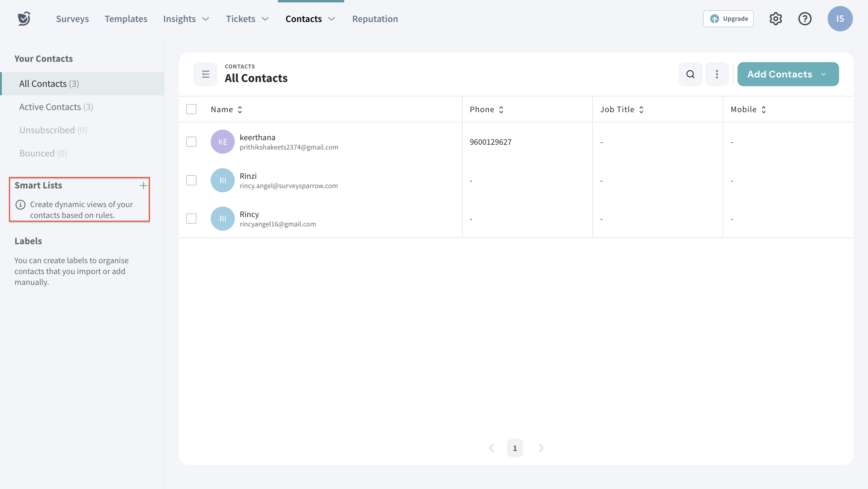Click the Upgrade button
Viewport: 868px width, 489px height.
coord(728,18)
